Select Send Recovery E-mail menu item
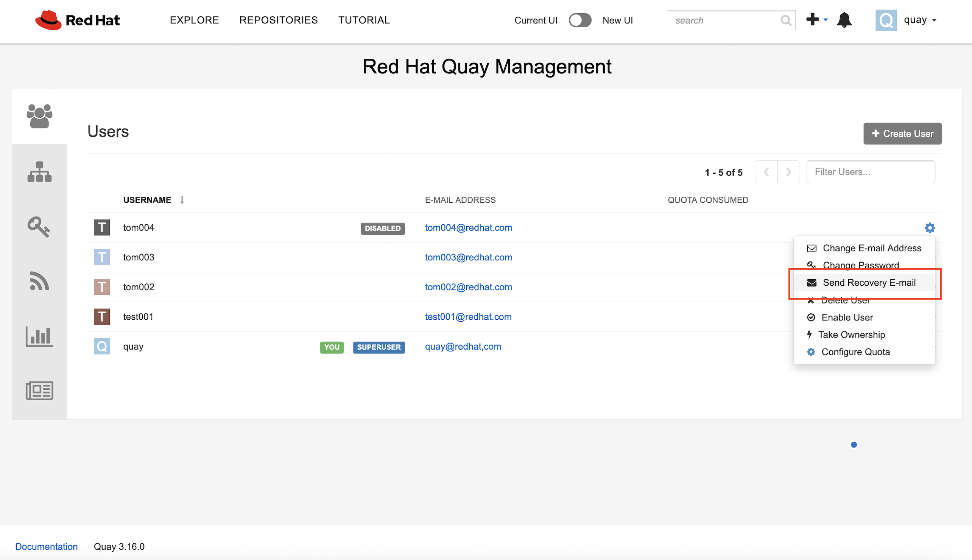The image size is (972, 560). (x=869, y=283)
